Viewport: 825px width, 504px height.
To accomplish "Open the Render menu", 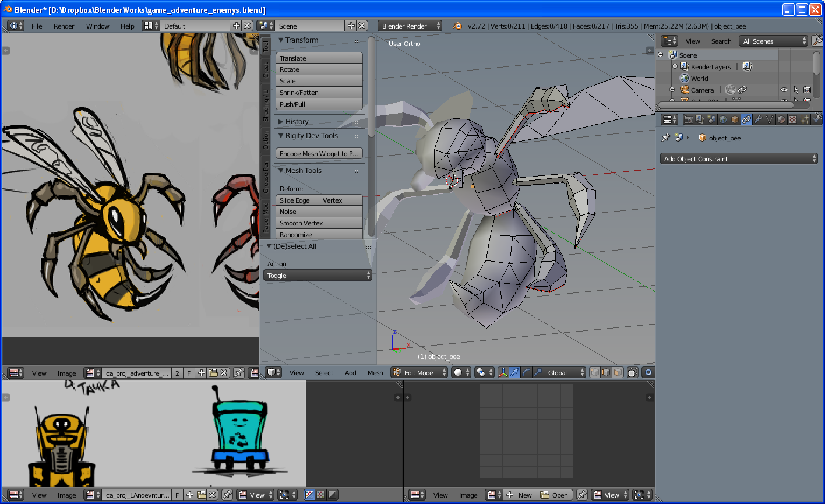I will [x=64, y=26].
